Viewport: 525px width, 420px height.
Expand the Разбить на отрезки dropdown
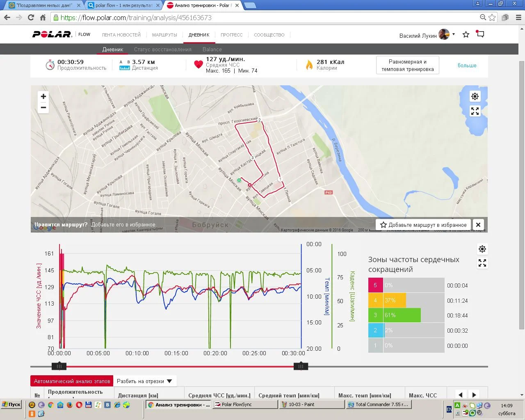tap(144, 381)
